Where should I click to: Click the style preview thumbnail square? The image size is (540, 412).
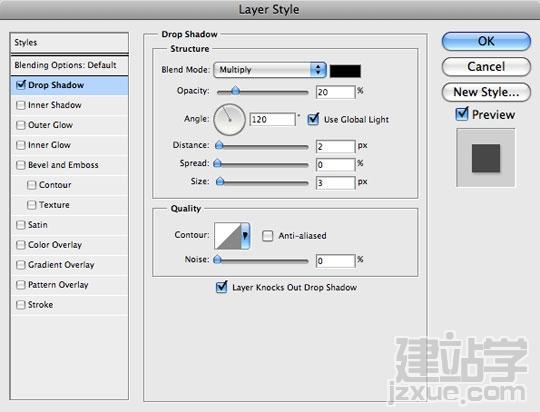(x=486, y=158)
